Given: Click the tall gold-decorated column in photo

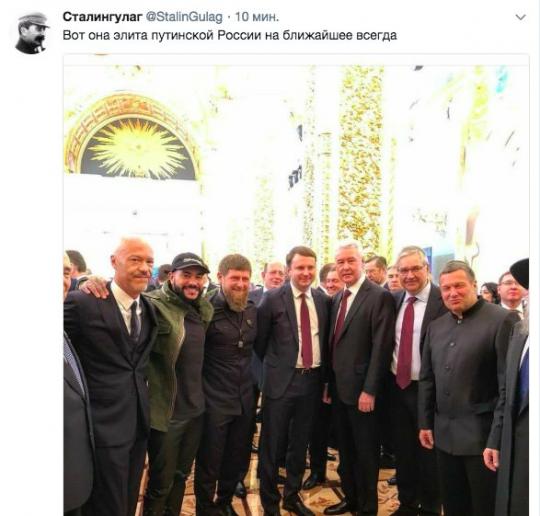Looking at the screenshot, I should (x=361, y=155).
